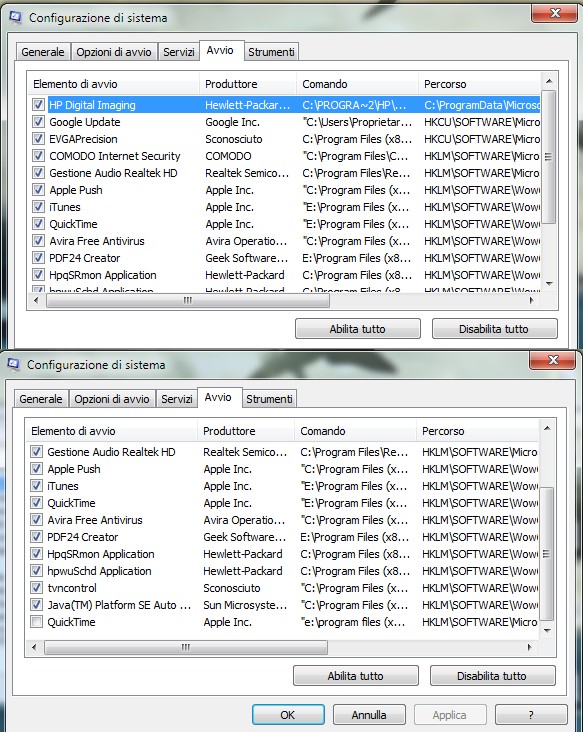Toggle Avira Free Antivirus checkbox in lower window

[x=36, y=520]
